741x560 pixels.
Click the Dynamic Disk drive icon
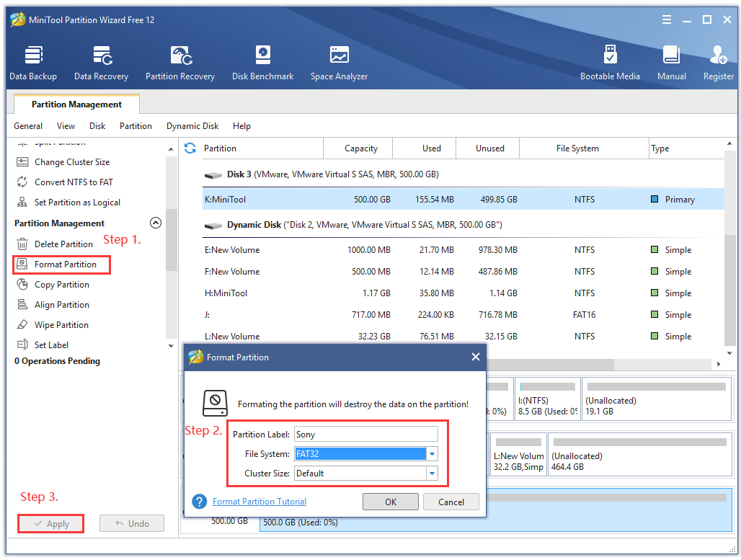click(213, 226)
